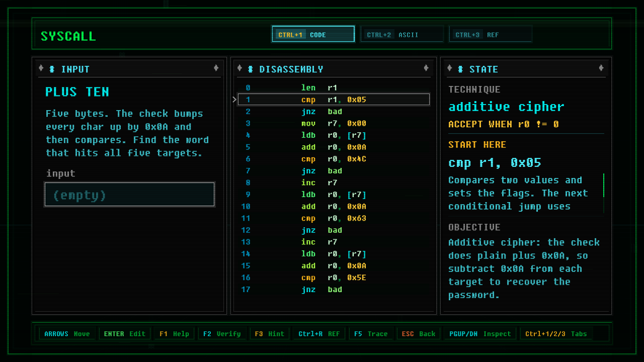Click the F2 Verify button

[222, 333]
